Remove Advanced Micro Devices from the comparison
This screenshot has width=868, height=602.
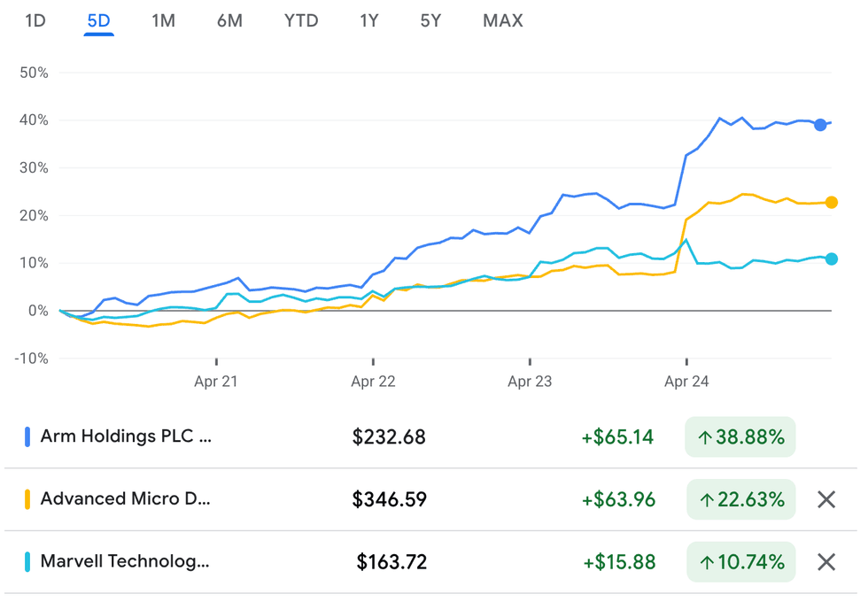click(x=825, y=499)
